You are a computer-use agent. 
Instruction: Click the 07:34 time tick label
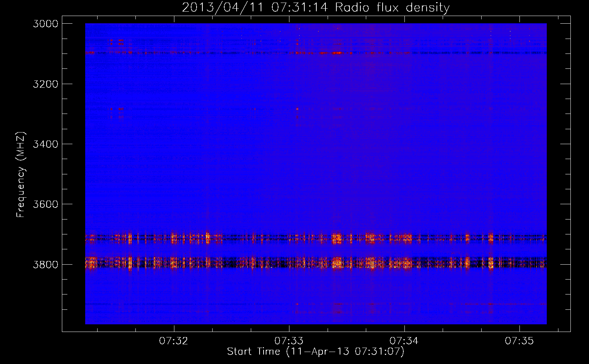point(404,341)
